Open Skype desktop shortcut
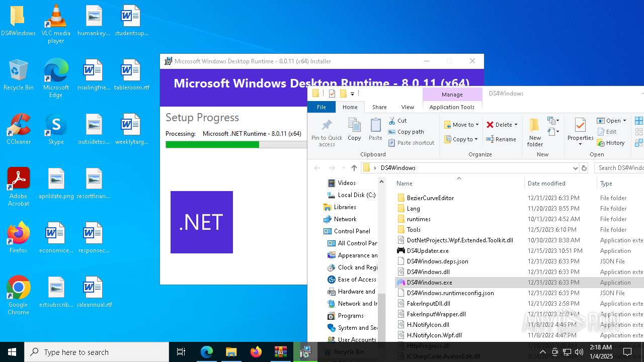644x362 pixels. click(56, 129)
